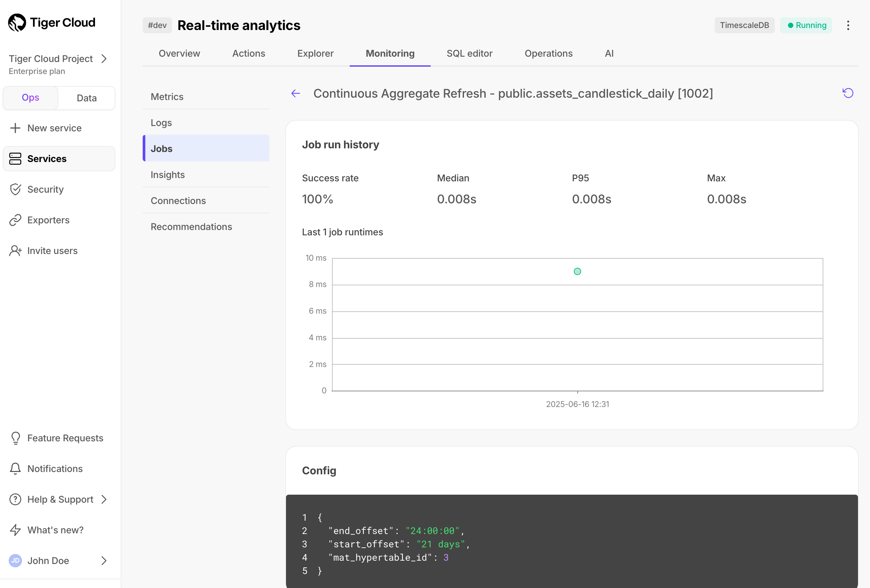Screen dimensions: 870x588
Task: Click the plus icon beside New service
Action: [15, 128]
